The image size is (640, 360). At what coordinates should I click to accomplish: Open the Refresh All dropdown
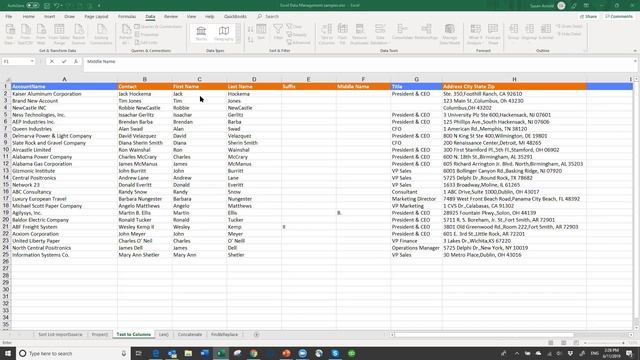(x=126, y=34)
